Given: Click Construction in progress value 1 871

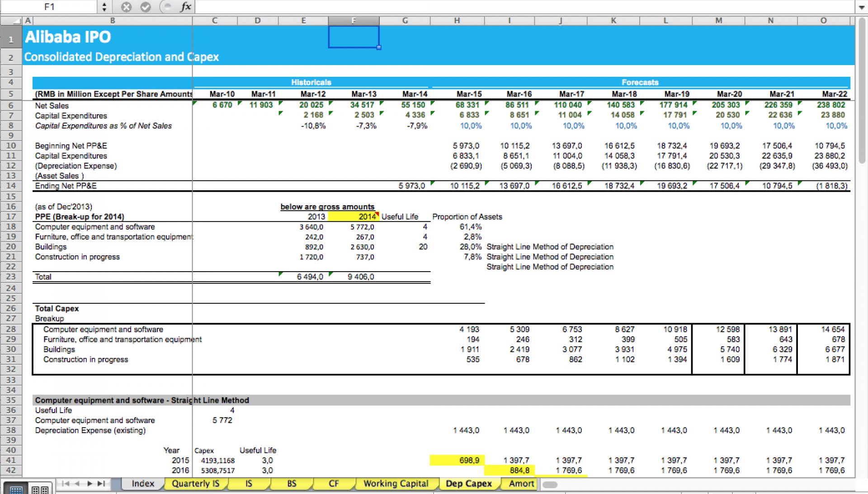Looking at the screenshot, I should coord(835,359).
